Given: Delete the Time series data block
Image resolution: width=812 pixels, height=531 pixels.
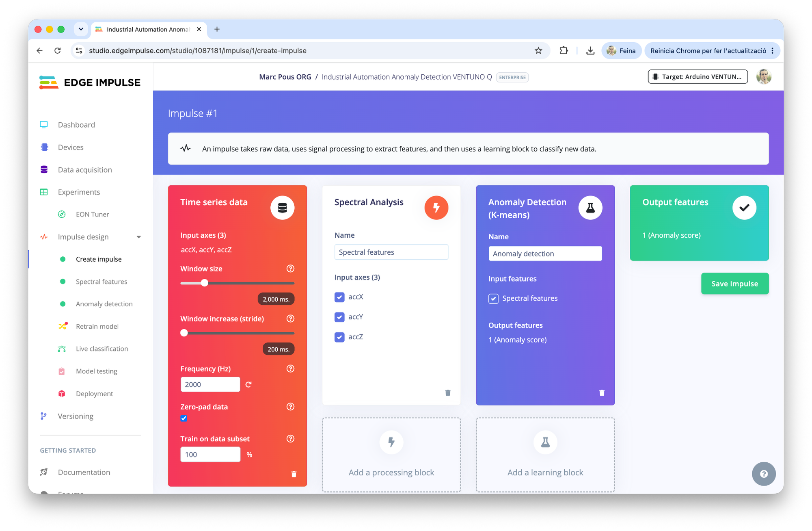Looking at the screenshot, I should pos(294,474).
